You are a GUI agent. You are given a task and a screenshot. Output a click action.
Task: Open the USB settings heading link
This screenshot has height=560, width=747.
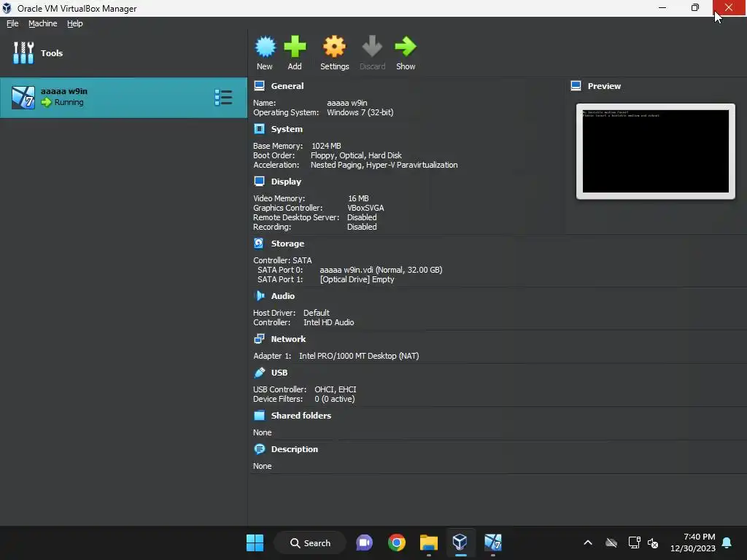(279, 373)
